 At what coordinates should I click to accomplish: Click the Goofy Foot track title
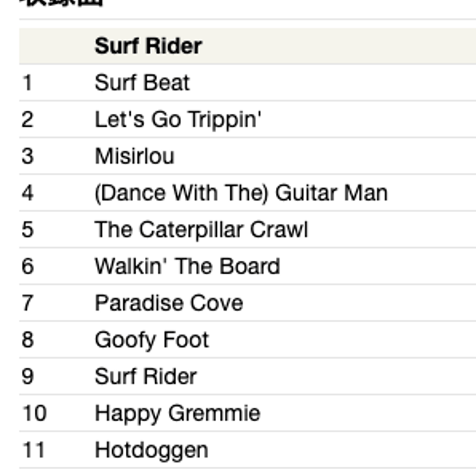(152, 340)
